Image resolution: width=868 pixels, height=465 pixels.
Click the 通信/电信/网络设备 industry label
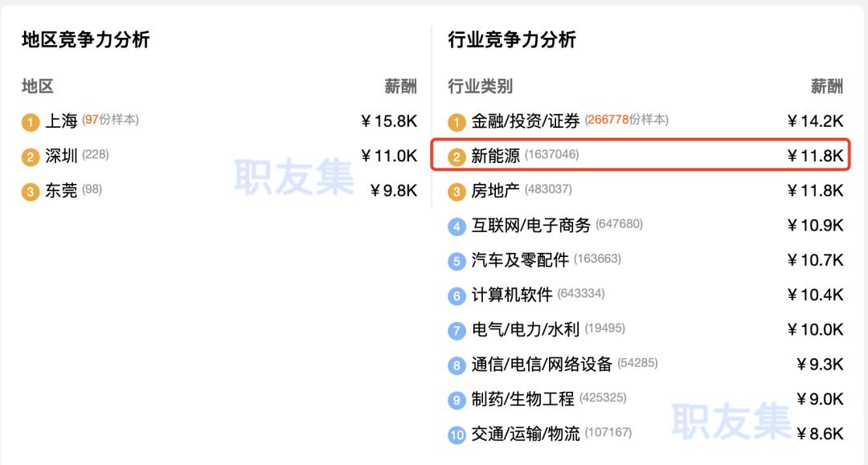542,365
